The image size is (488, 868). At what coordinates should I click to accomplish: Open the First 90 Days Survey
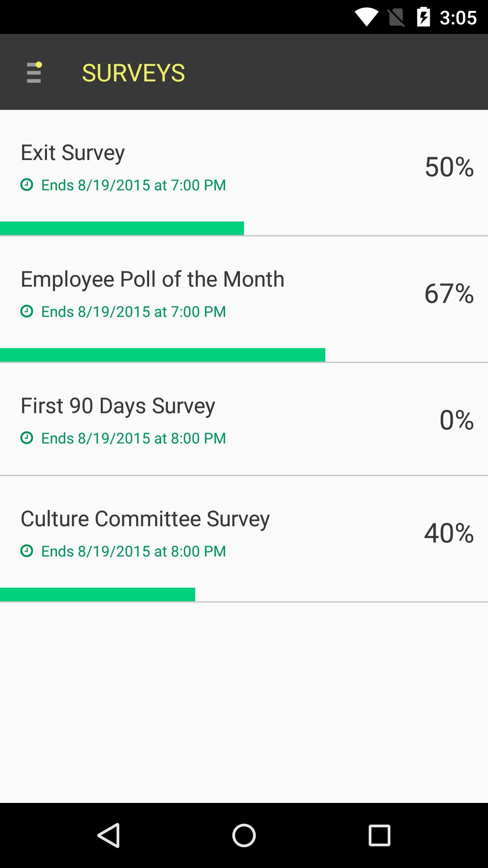click(x=117, y=406)
